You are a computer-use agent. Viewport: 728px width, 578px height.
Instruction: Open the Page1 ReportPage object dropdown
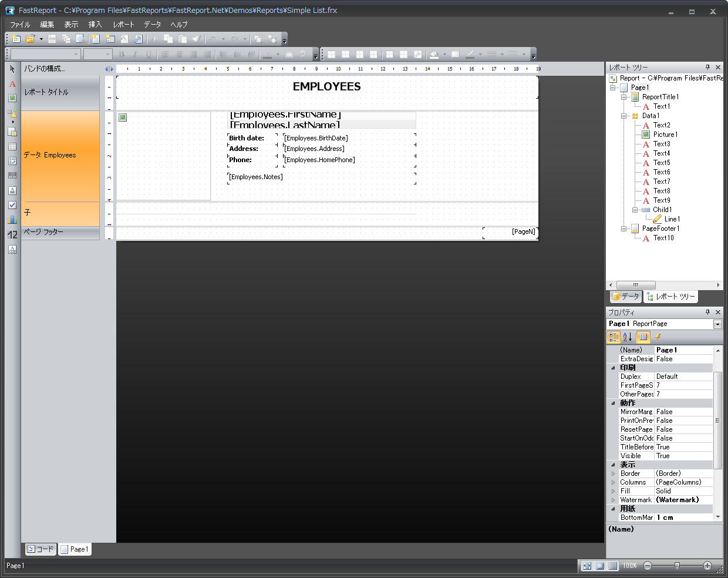tap(717, 324)
